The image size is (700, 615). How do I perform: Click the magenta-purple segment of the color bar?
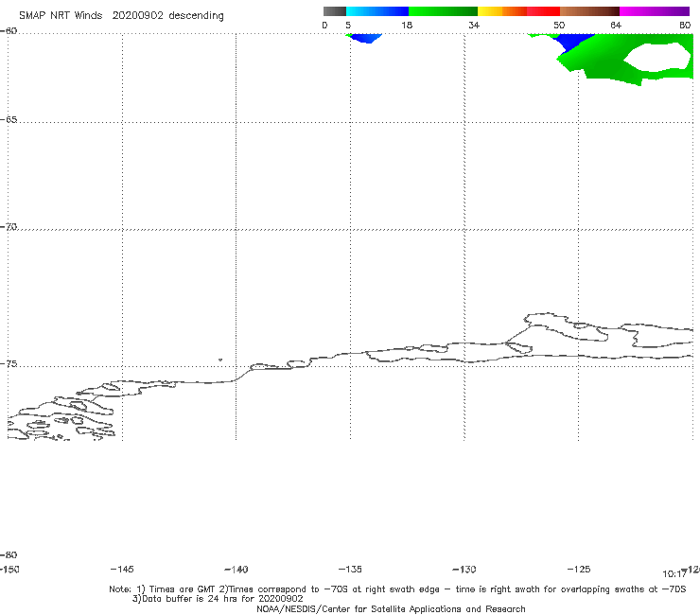[x=655, y=11]
